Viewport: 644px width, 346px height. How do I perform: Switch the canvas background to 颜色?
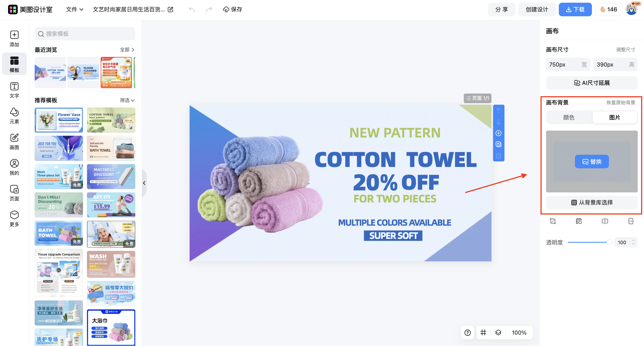pos(569,117)
